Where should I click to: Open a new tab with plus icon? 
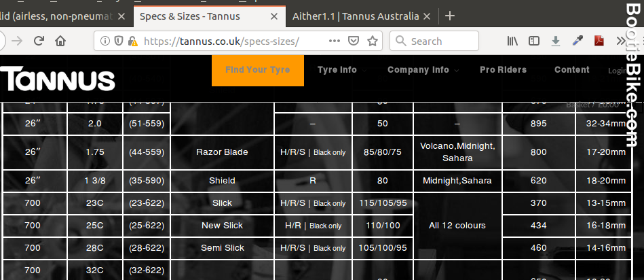[450, 16]
